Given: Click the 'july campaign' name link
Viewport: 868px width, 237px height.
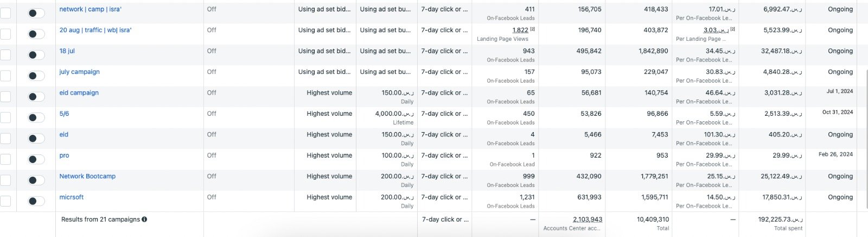Looking at the screenshot, I should tap(79, 72).
